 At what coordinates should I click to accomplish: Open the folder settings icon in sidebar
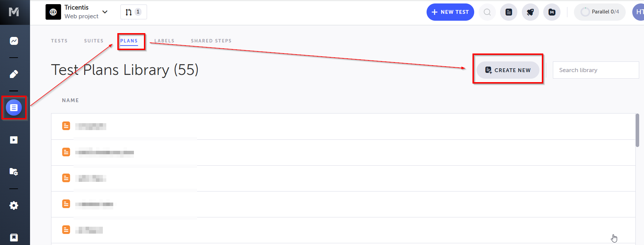(14, 171)
